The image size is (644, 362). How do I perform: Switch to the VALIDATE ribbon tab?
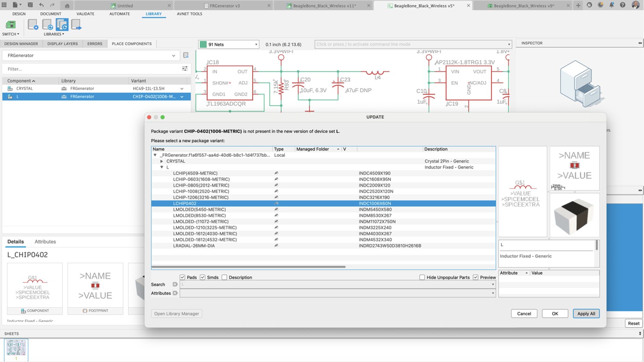click(85, 14)
